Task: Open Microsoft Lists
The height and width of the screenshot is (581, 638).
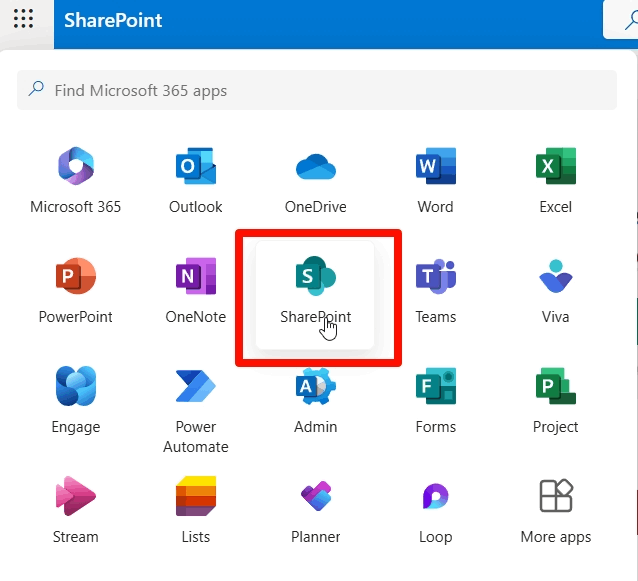Action: pos(196,510)
